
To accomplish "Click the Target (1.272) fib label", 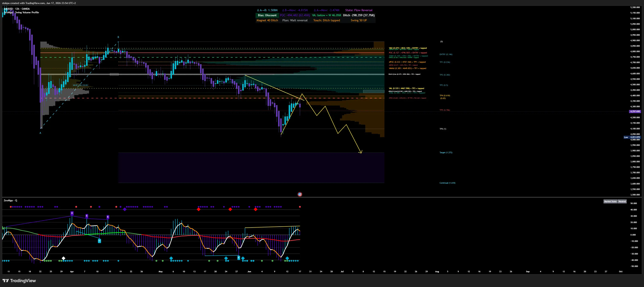I will 446,153.
